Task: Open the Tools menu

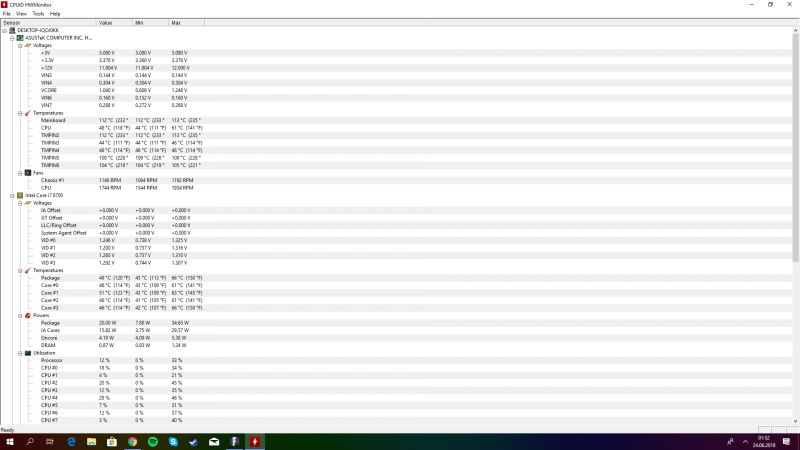Action: point(38,14)
